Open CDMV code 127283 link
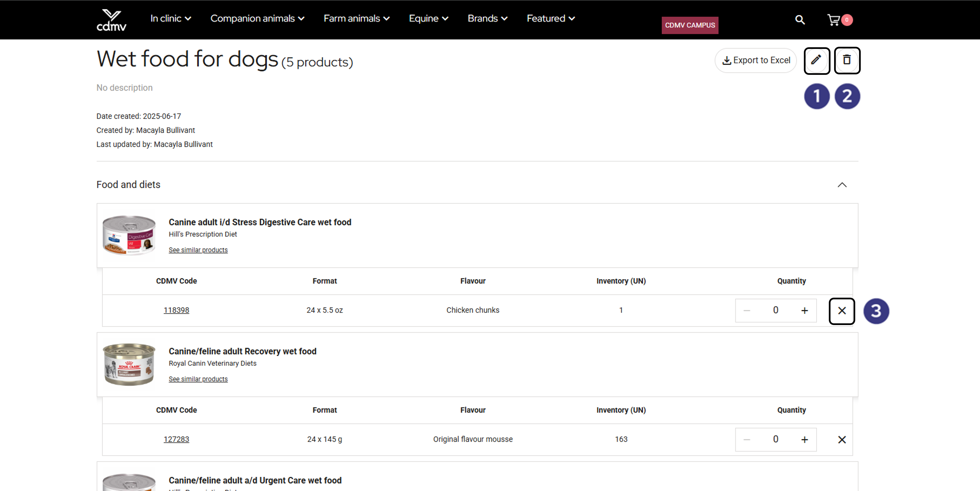The height and width of the screenshot is (491, 980). (x=176, y=439)
